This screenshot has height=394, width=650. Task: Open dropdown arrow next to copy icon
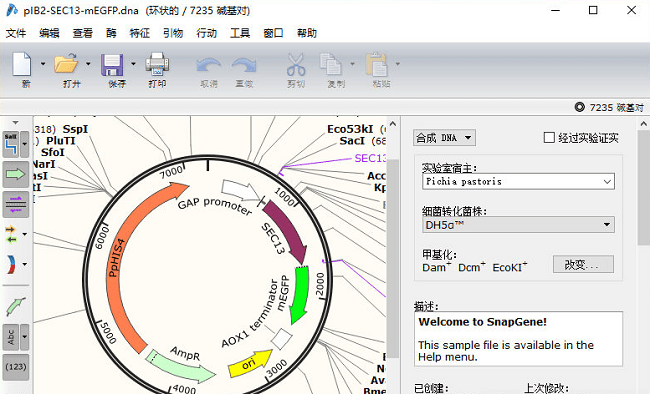tap(352, 64)
